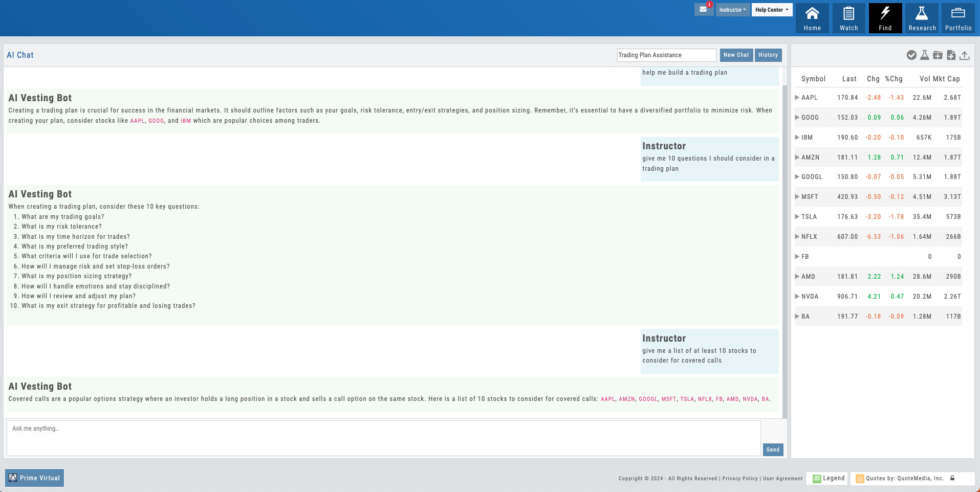This screenshot has width=980, height=492.
Task: Click the GOOG ticker link in first bot reply
Action: (x=156, y=121)
